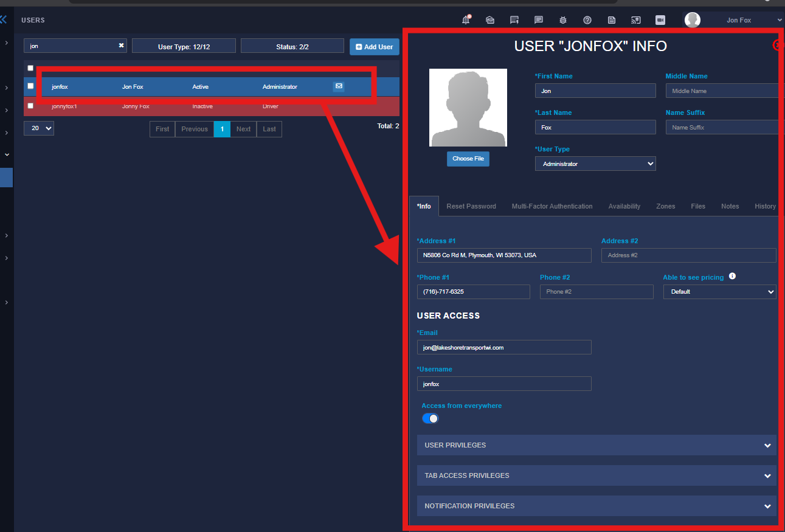Open the envelope mail icon in top bar
The width and height of the screenshot is (785, 532).
tap(490, 20)
